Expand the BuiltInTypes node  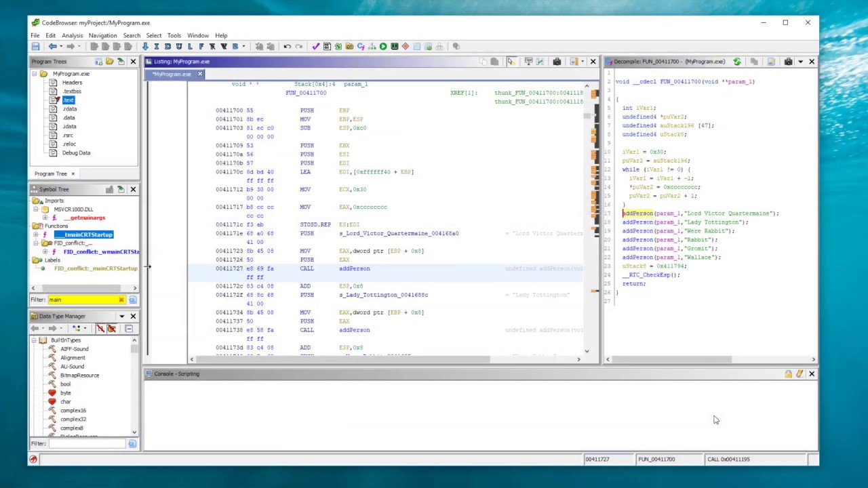tap(35, 340)
